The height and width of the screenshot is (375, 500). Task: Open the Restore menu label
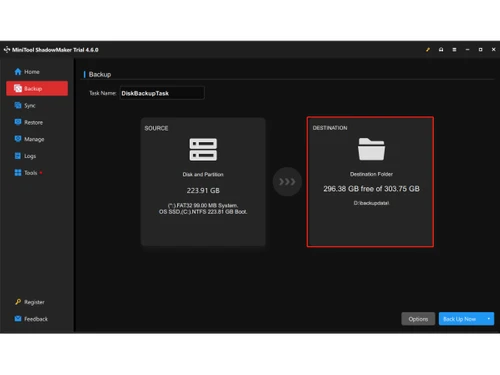[33, 122]
